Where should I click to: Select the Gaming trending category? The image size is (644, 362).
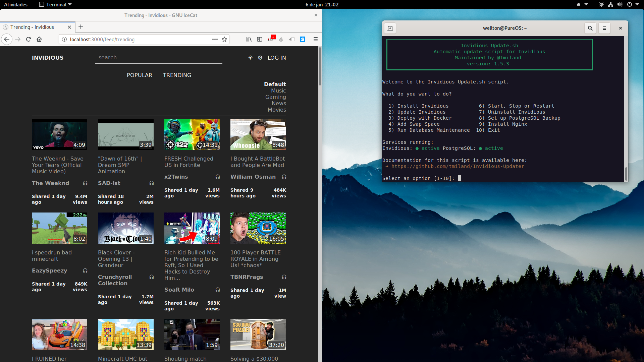[x=275, y=97]
